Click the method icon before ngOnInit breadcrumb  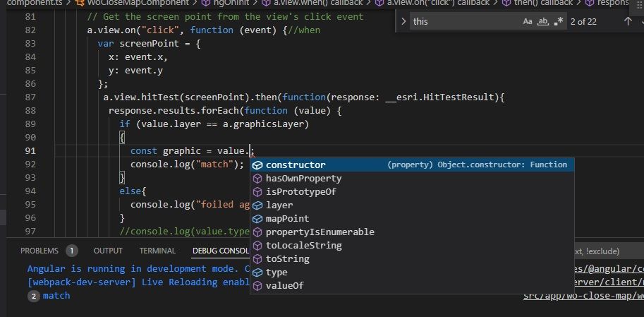coord(206,3)
